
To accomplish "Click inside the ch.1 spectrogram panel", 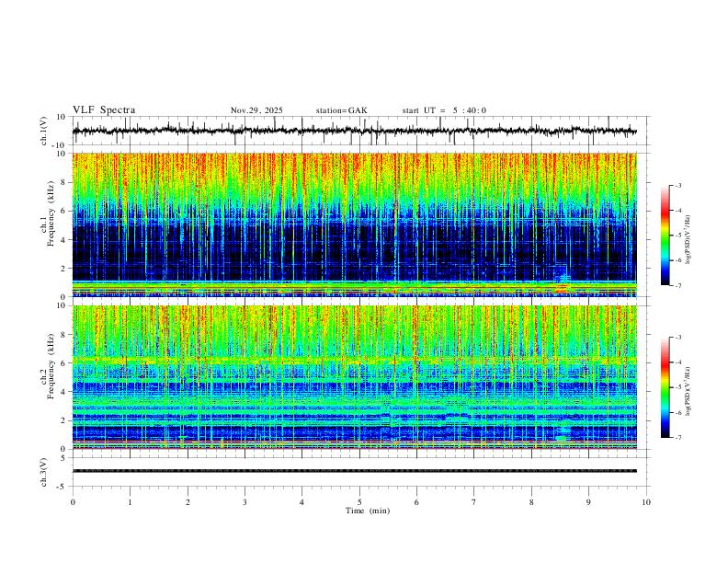I will tap(355, 224).
